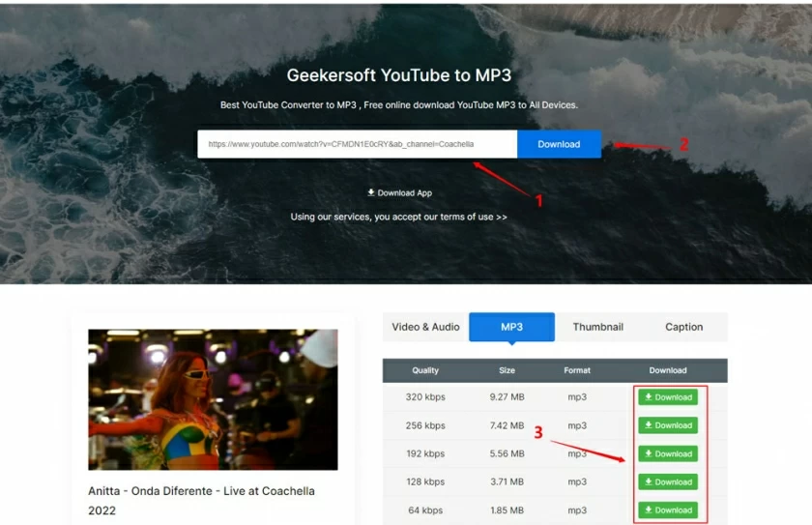Image resolution: width=812 pixels, height=525 pixels.
Task: Download the 256 kbps mp3 file
Action: click(x=668, y=425)
